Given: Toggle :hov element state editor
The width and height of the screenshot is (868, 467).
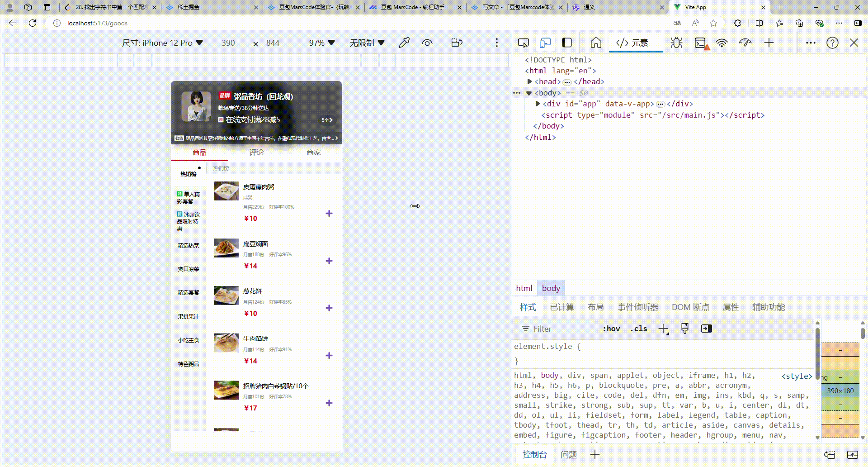Looking at the screenshot, I should [x=611, y=329].
